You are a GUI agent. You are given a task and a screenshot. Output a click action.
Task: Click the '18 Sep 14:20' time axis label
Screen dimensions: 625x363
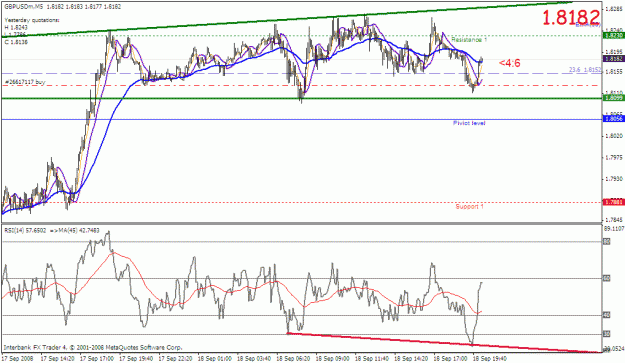[411, 359]
